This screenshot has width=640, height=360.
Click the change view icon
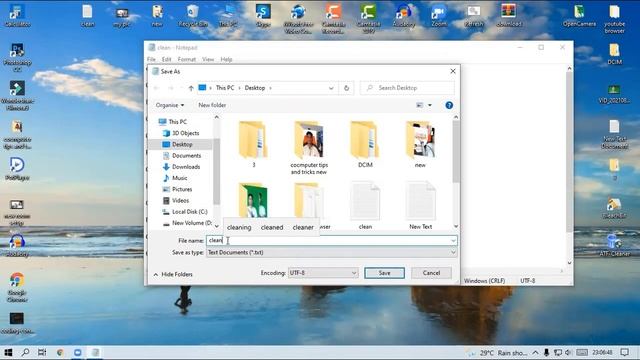(x=419, y=105)
